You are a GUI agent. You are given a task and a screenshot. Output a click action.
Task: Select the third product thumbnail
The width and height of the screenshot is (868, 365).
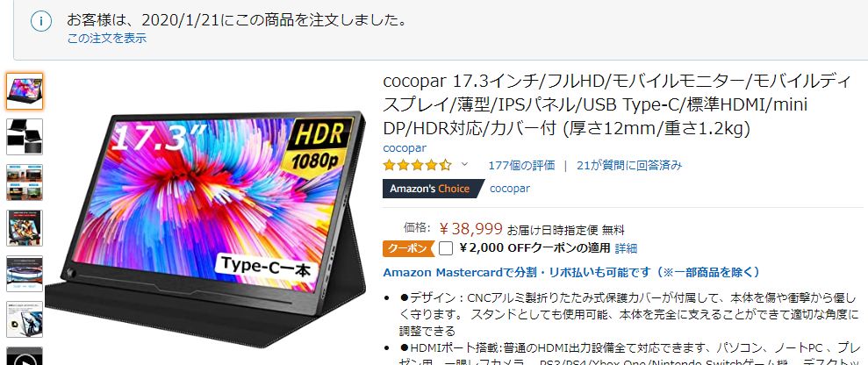point(25,182)
